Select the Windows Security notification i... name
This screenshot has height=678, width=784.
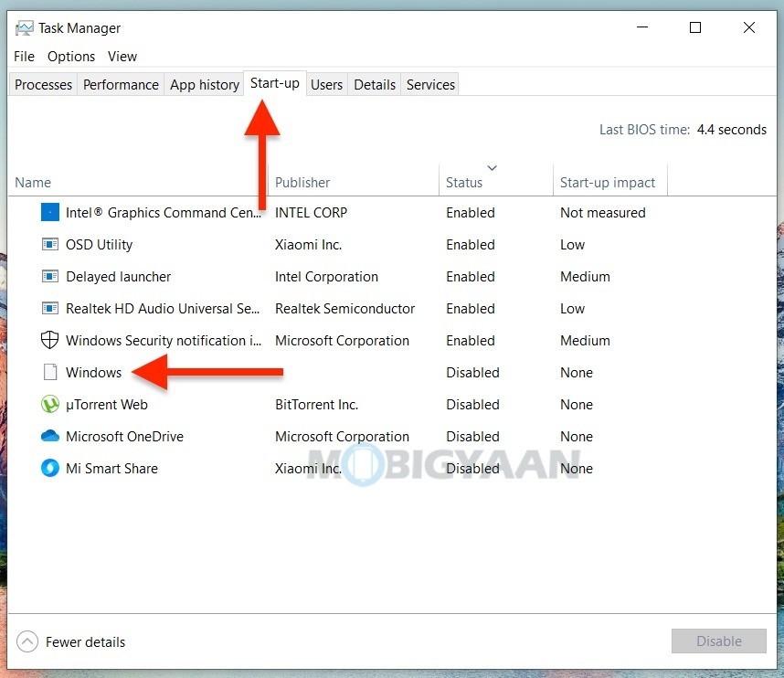click(x=164, y=341)
